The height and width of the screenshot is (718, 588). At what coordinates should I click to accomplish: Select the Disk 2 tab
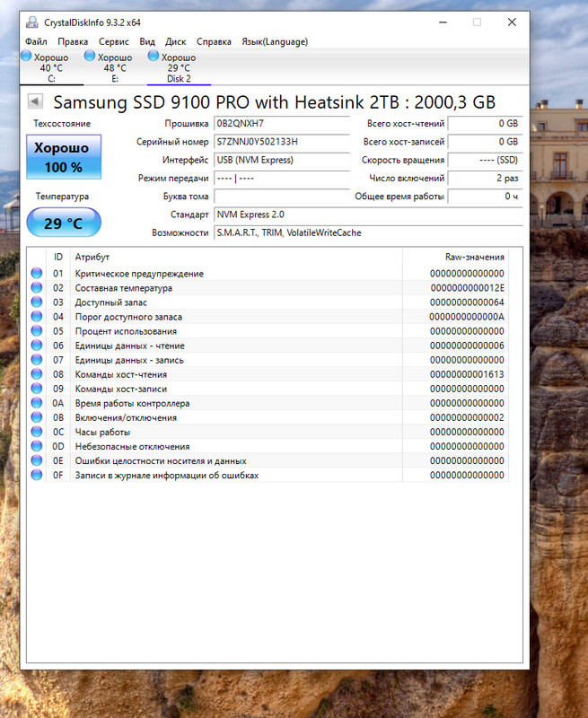pos(179,68)
